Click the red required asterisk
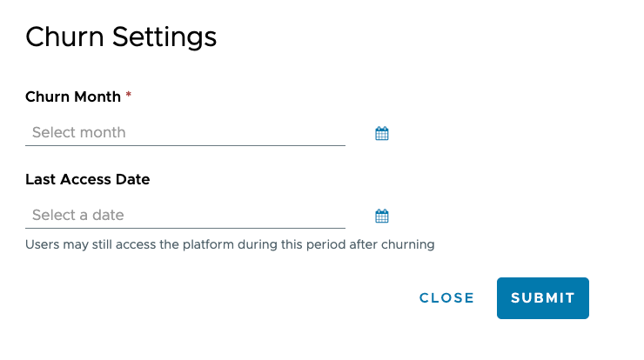 click(x=129, y=96)
